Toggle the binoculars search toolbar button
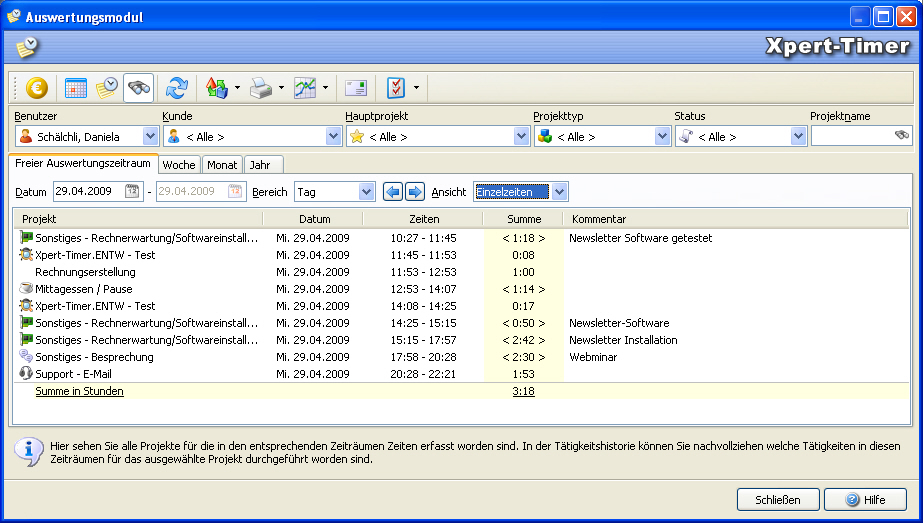The width and height of the screenshot is (923, 523). (x=139, y=88)
